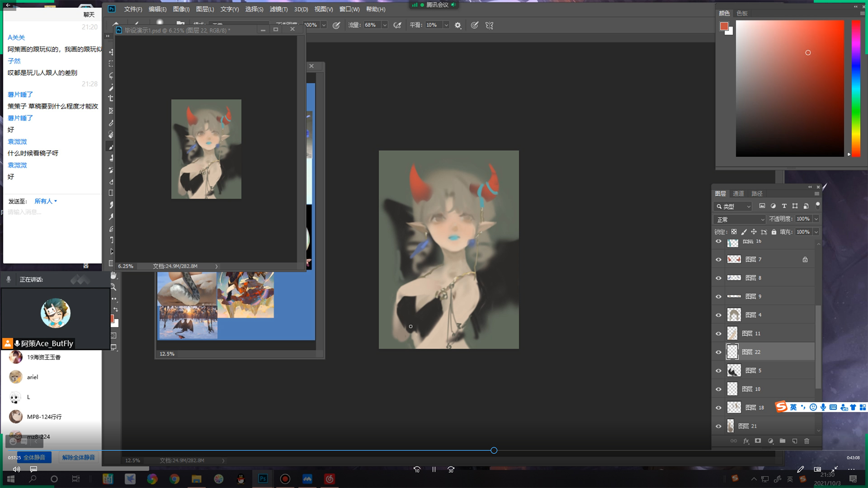868x488 pixels.
Task: Hide layer 图层 7
Action: pyautogui.click(x=718, y=259)
